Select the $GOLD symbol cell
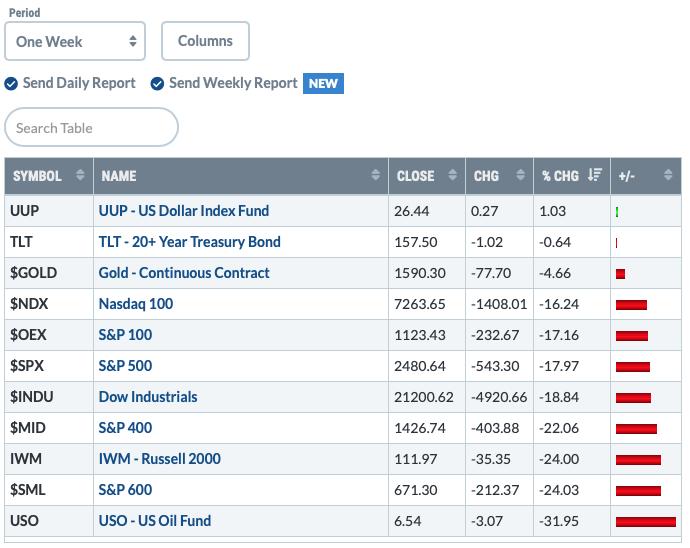690x548 pixels. (x=49, y=273)
